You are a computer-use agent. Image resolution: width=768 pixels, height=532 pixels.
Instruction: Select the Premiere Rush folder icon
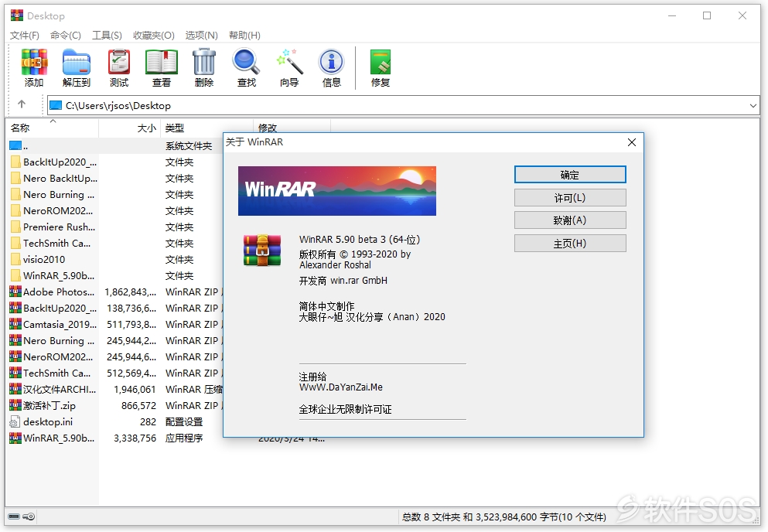(x=15, y=227)
